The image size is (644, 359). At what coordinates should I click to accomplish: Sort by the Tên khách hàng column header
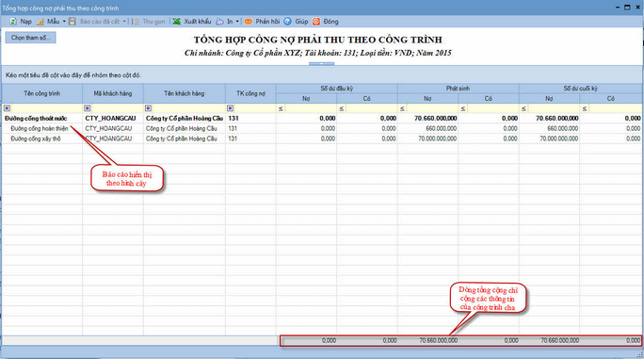tap(184, 93)
